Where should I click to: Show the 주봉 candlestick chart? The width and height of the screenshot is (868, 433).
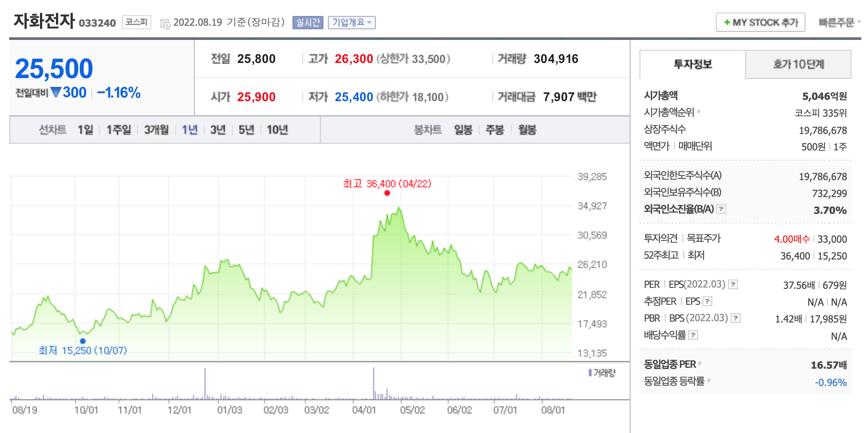pyautogui.click(x=495, y=130)
